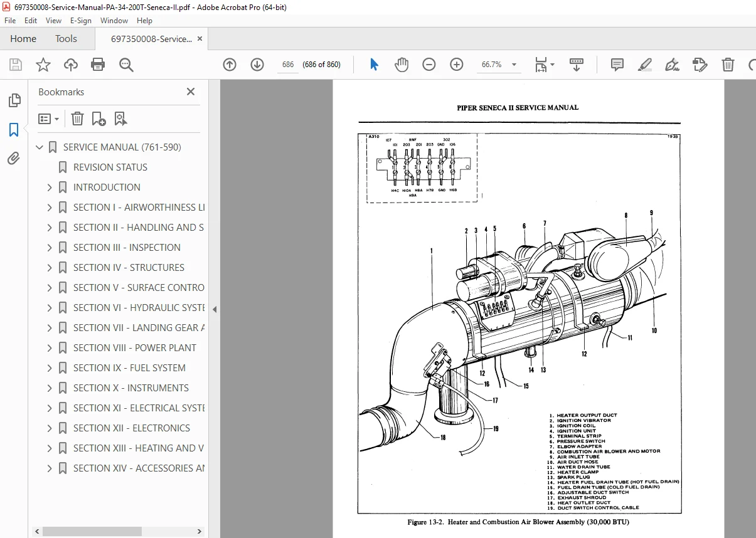Open the E-Sign menu
Screen dimensions: 756x538
point(82,21)
